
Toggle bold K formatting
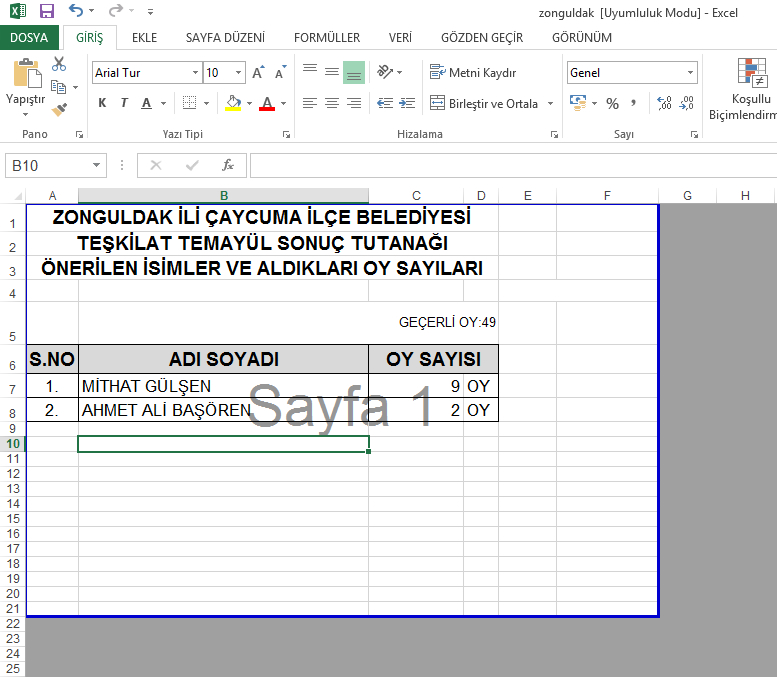click(x=102, y=103)
